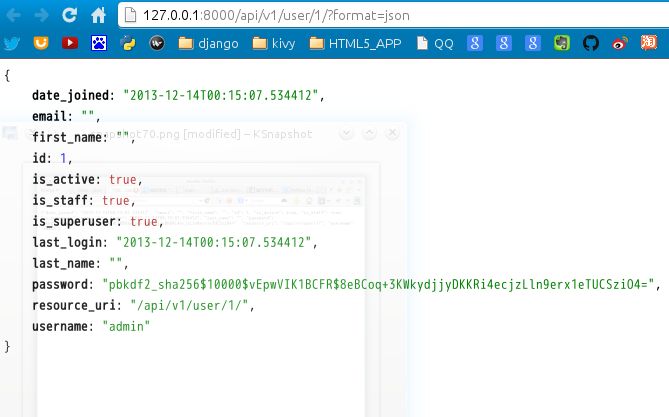Click the is_active key

coord(64,179)
